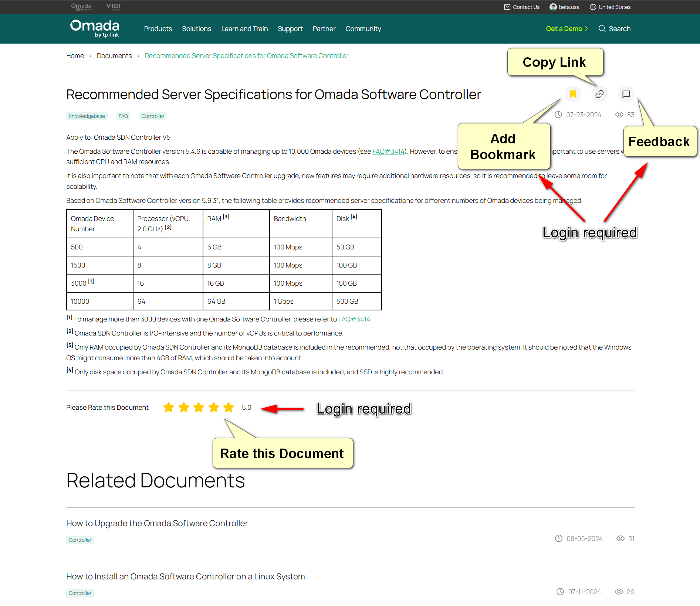Click current page breadcrumb title
The height and width of the screenshot is (606, 700).
(247, 56)
